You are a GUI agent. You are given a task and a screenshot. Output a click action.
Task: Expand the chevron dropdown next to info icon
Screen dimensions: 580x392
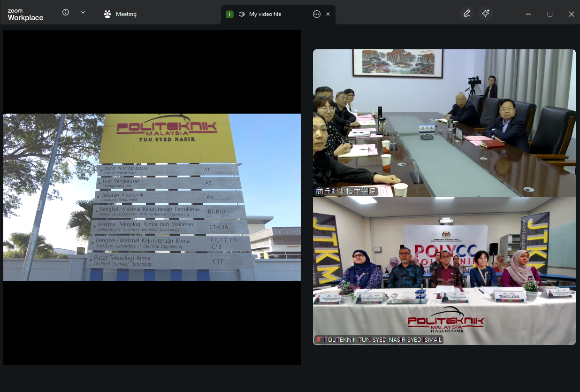tap(83, 13)
